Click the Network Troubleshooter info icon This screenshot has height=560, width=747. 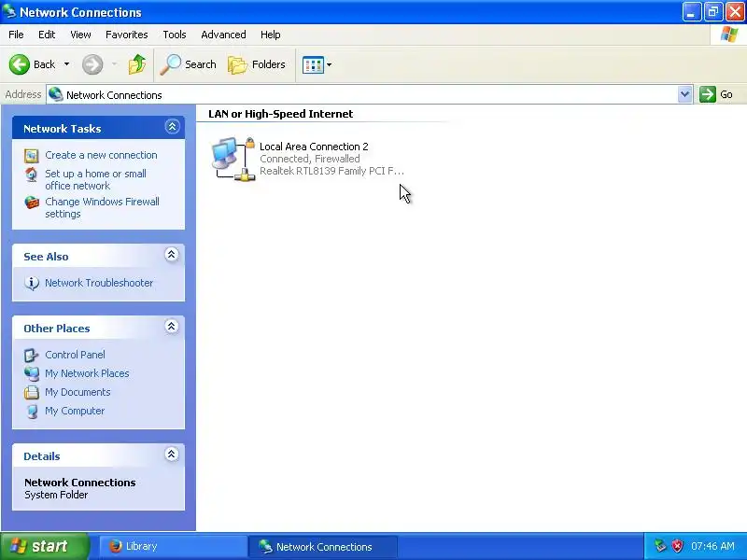[32, 283]
